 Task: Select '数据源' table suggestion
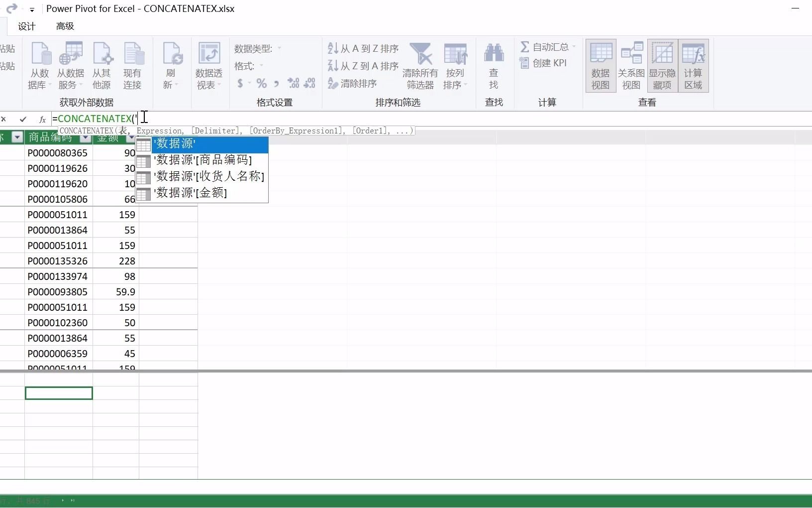pos(202,144)
